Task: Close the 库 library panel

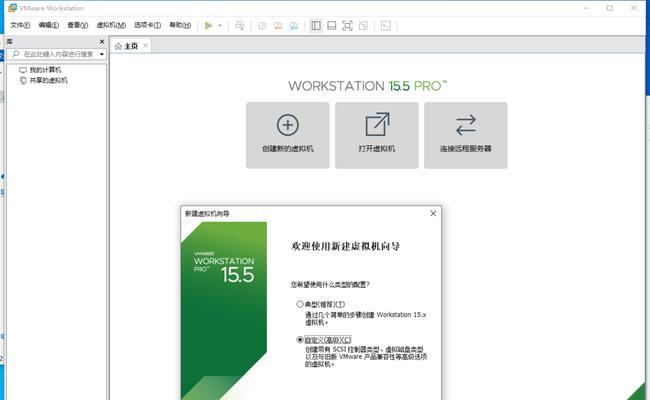Action: (102, 41)
